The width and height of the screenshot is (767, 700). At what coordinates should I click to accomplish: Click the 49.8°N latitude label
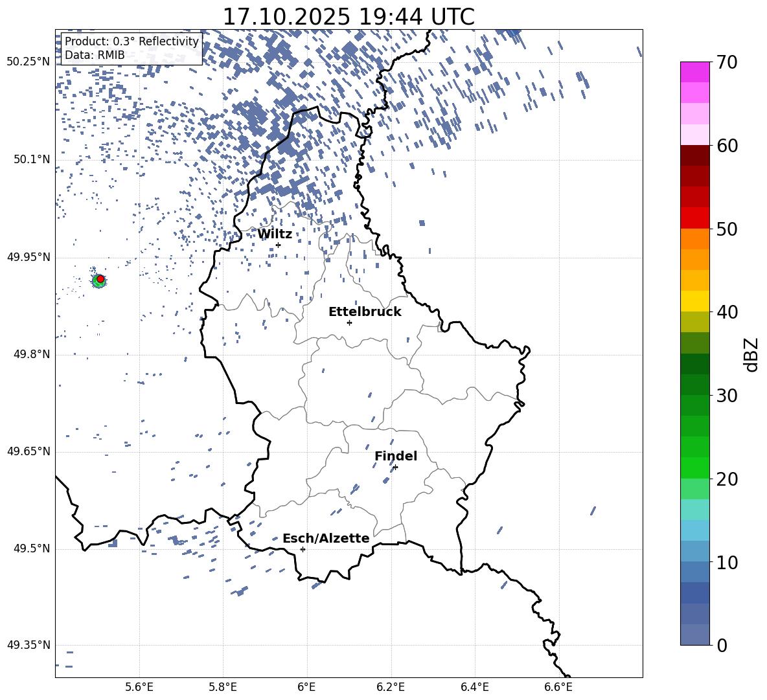pyautogui.click(x=32, y=354)
